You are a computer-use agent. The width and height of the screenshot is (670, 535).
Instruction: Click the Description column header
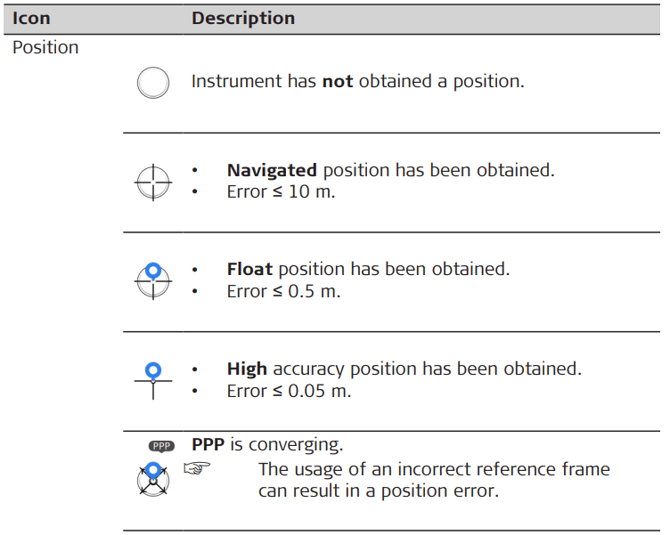pos(243,19)
